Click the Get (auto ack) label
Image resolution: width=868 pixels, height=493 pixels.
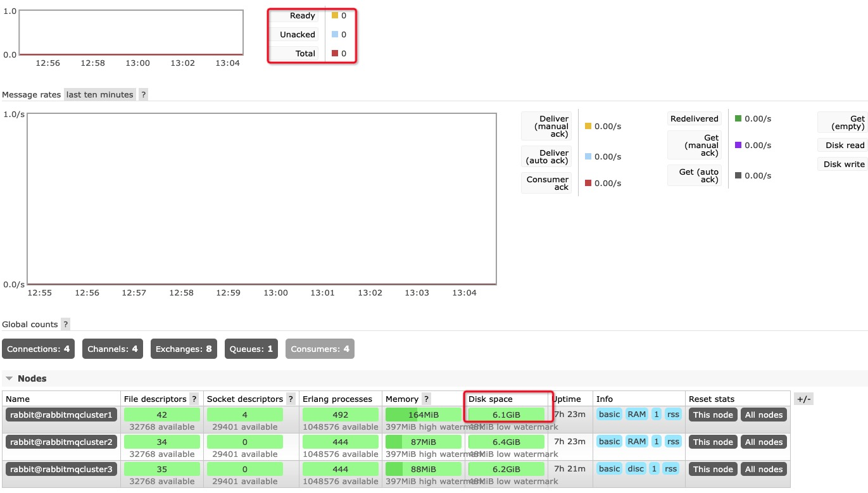(695, 175)
